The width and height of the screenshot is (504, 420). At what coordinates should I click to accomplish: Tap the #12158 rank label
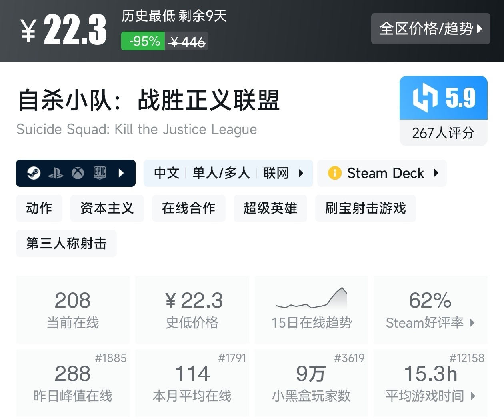[x=467, y=358]
